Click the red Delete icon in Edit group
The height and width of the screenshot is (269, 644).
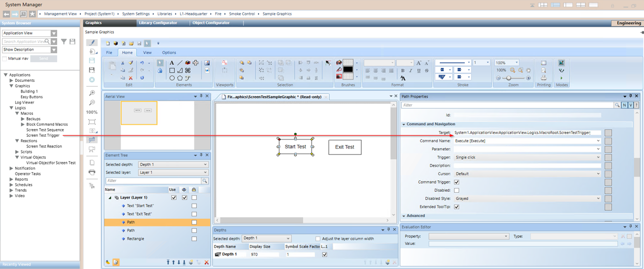pos(131,78)
